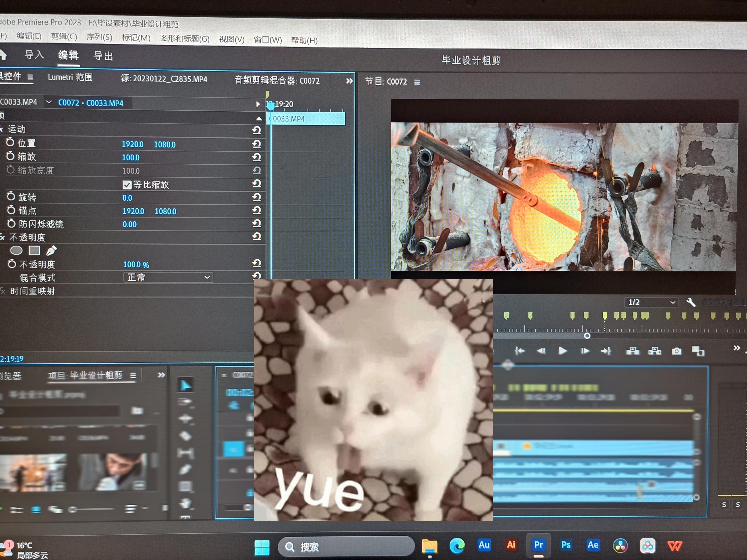Viewport: 747px width, 560px height.
Task: Create an ellipse opacity mask
Action: pos(16,250)
